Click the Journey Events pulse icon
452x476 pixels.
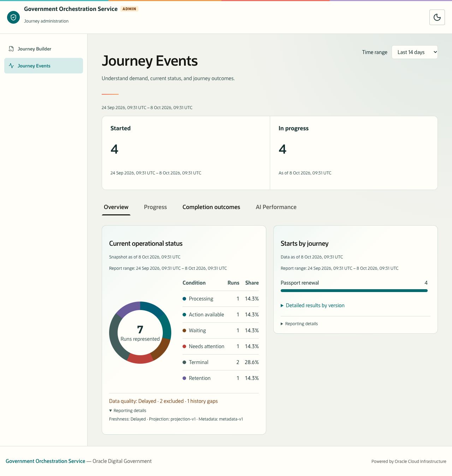pos(11,66)
